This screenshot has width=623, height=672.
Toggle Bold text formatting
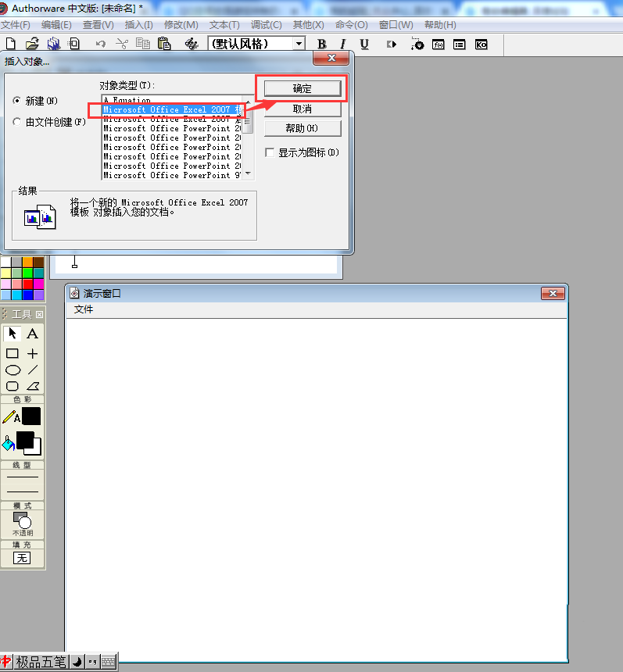point(321,44)
